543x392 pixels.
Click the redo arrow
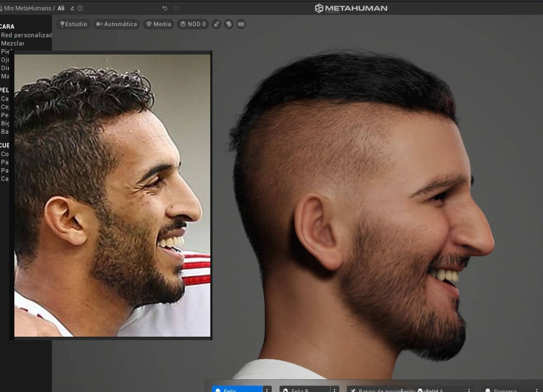(x=176, y=8)
